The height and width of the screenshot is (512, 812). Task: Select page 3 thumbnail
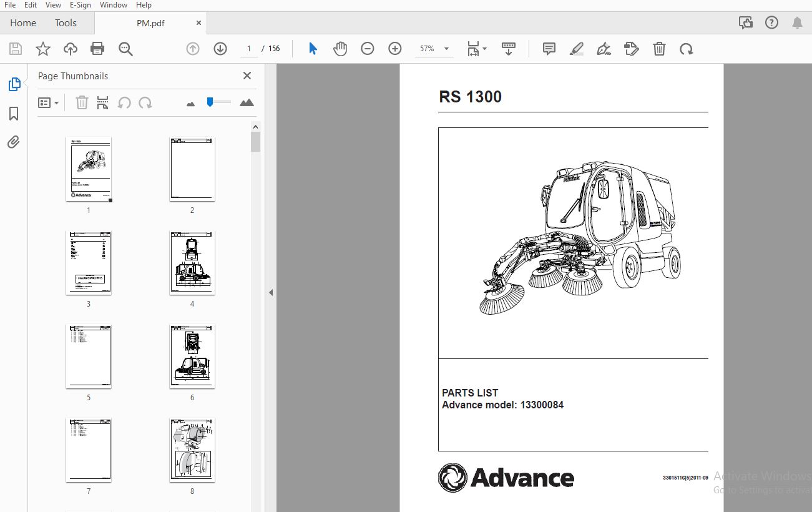(89, 263)
